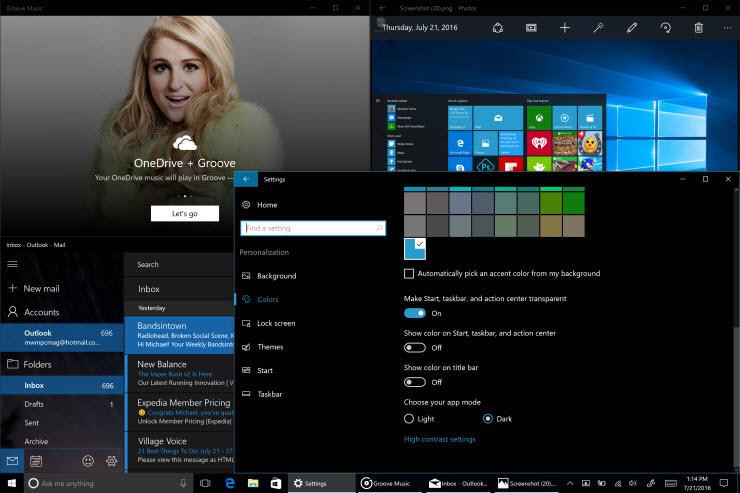Image resolution: width=740 pixels, height=493 pixels.
Task: Open Mail settings gear icon
Action: tap(111, 461)
